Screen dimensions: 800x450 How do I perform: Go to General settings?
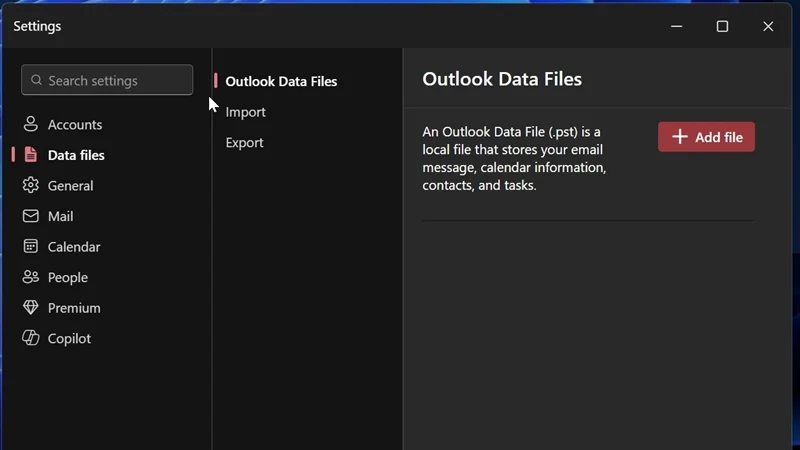(x=70, y=186)
